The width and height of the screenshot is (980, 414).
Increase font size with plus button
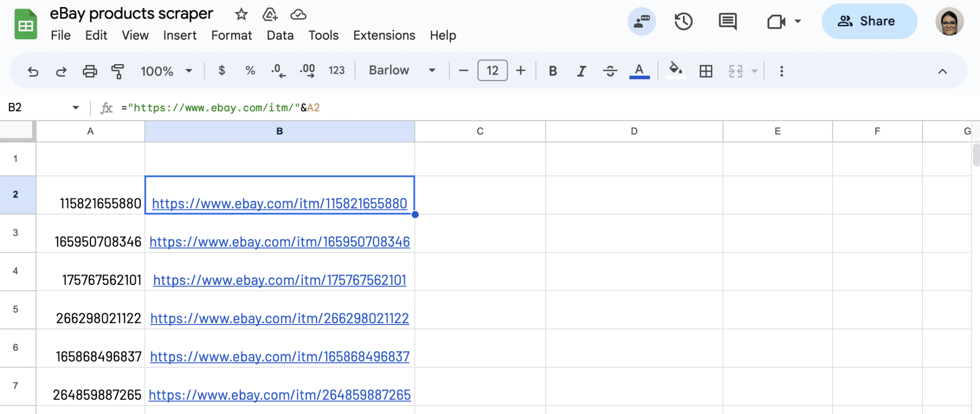(x=521, y=71)
